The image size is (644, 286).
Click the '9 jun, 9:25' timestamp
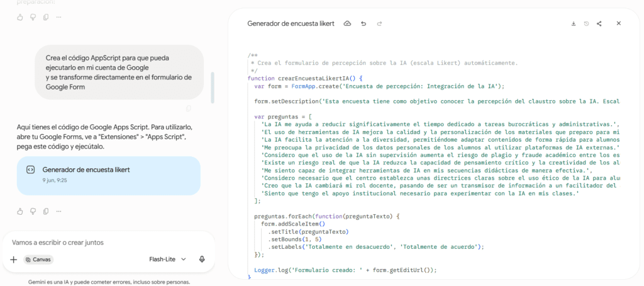54,180
